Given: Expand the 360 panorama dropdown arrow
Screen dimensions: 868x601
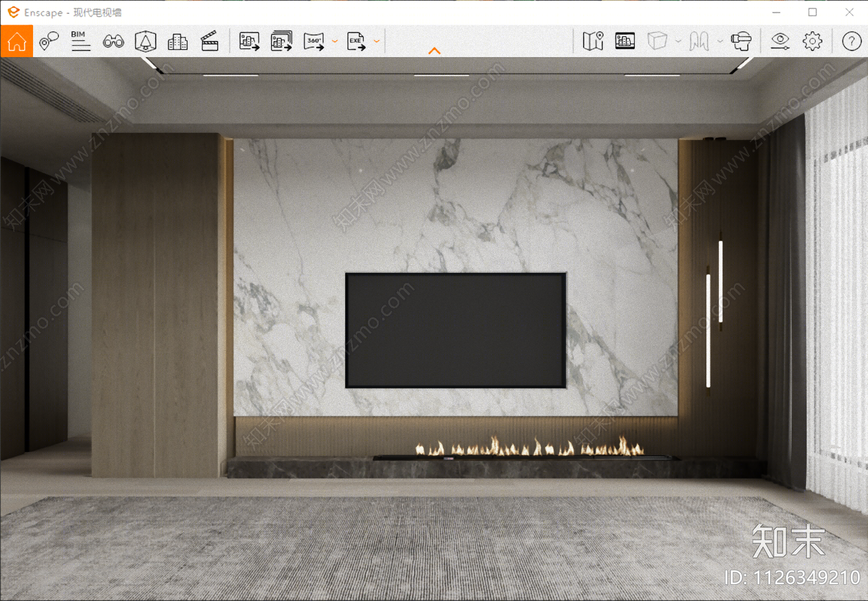Looking at the screenshot, I should coord(335,41).
